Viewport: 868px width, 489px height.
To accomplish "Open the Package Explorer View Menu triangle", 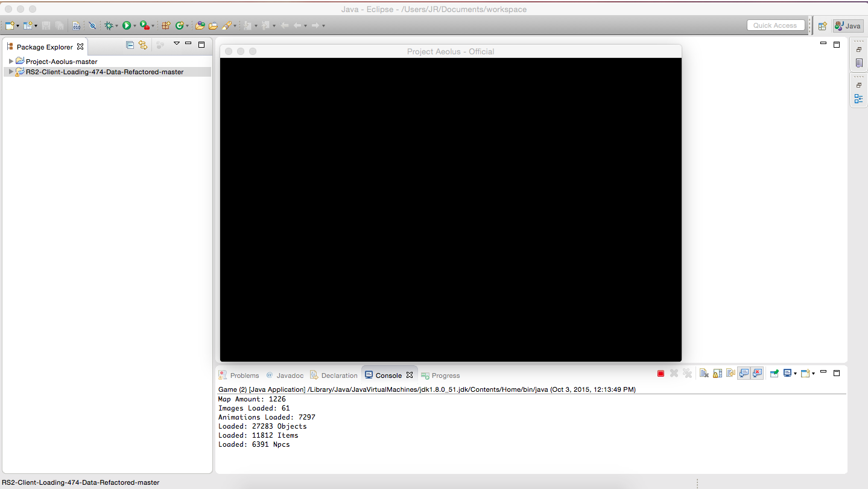I will point(177,43).
